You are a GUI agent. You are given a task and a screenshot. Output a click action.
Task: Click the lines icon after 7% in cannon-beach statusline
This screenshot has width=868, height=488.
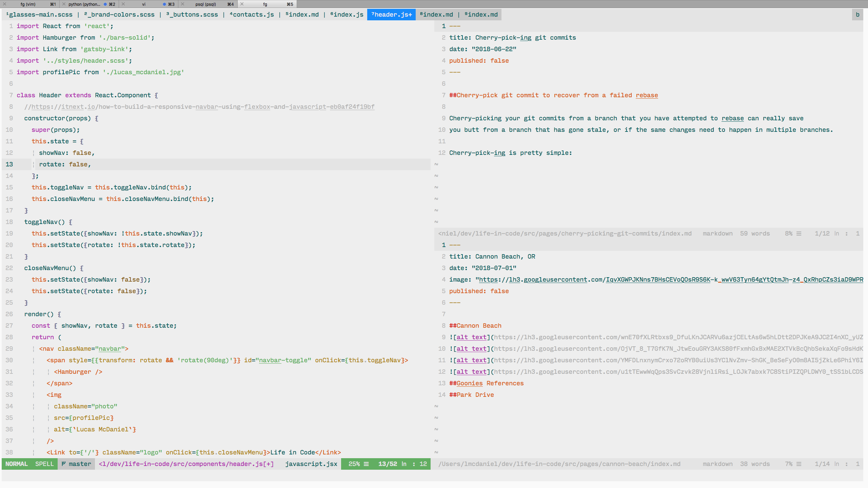tap(799, 464)
